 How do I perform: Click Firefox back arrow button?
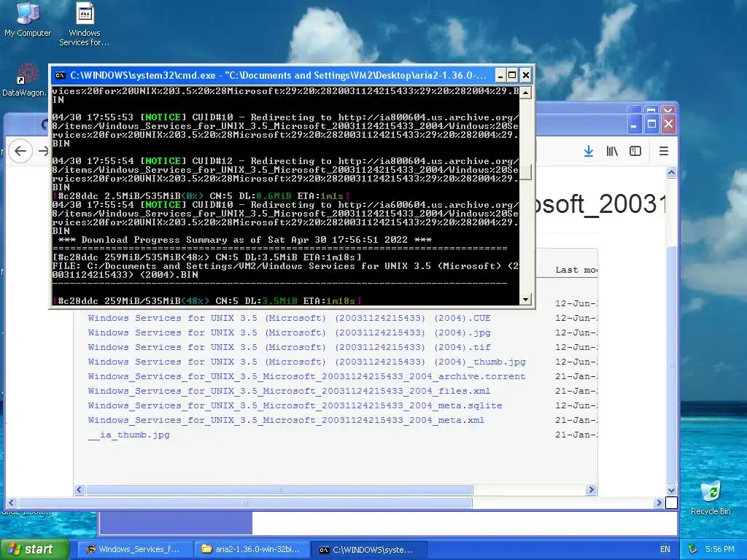20,151
